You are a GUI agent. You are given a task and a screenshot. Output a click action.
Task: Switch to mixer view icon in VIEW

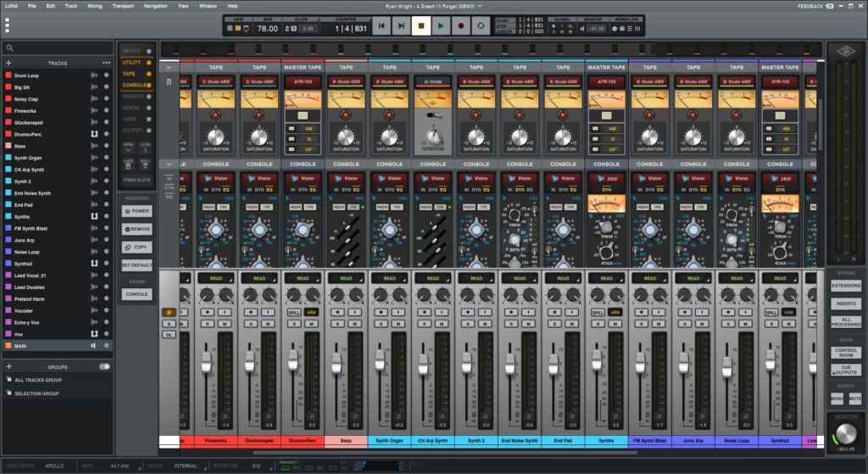(238, 28)
